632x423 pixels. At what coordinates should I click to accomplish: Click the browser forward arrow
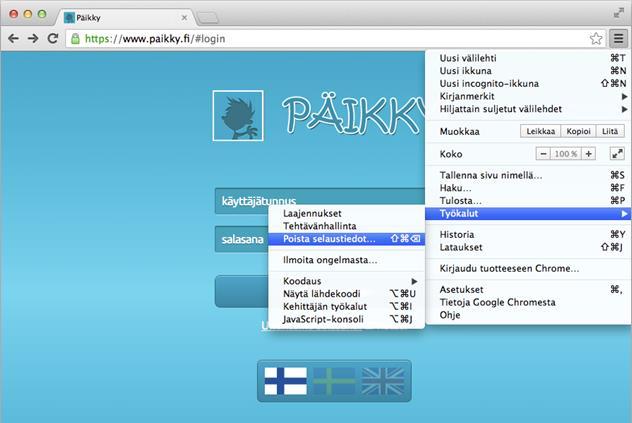pyautogui.click(x=33, y=39)
